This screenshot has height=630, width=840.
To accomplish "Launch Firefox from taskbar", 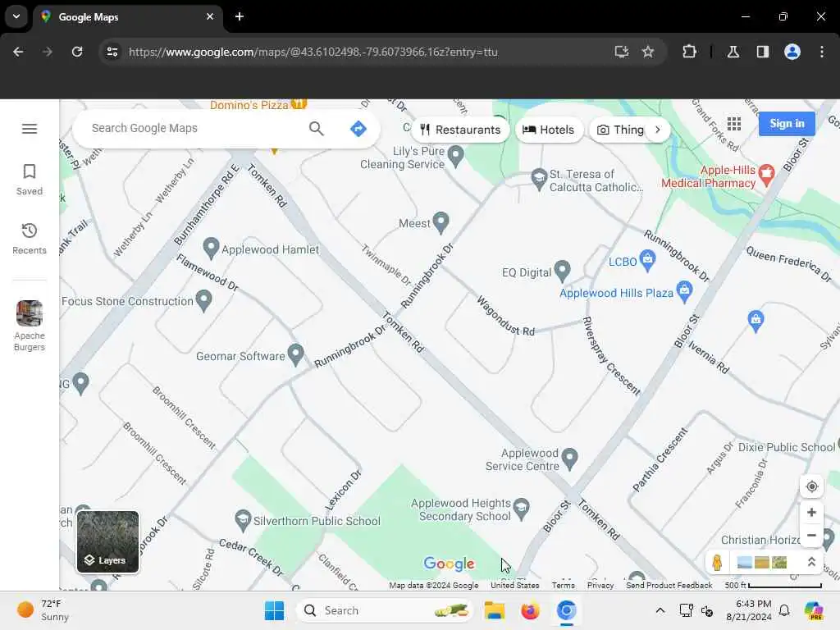I will click(531, 610).
